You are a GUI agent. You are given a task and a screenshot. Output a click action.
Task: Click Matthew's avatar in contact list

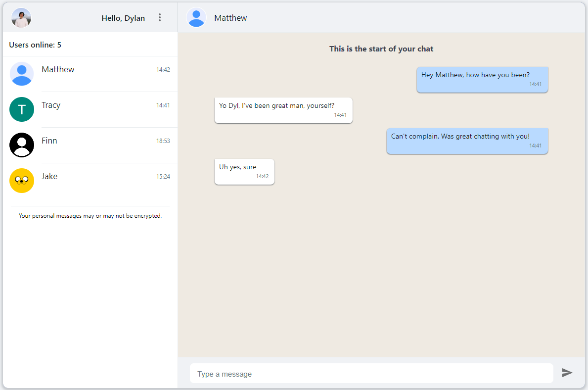22,74
